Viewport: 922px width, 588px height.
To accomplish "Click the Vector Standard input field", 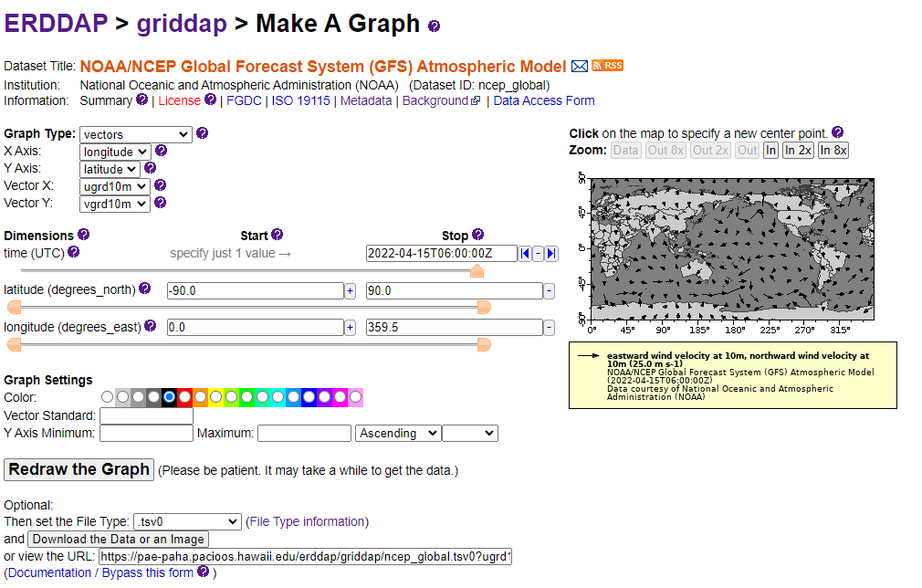I will [x=146, y=415].
